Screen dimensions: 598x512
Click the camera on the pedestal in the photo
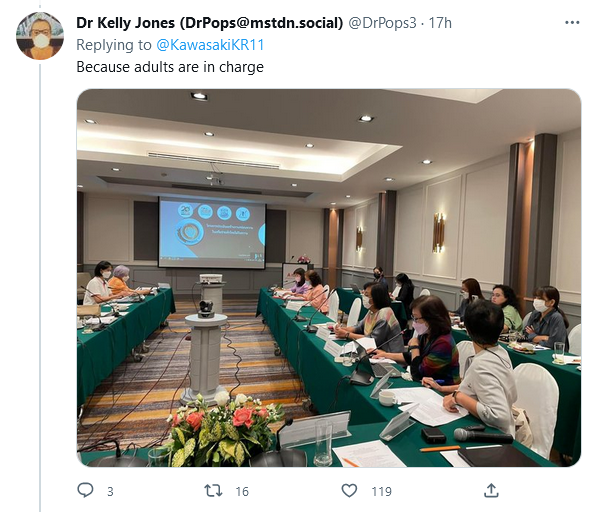click(206, 308)
